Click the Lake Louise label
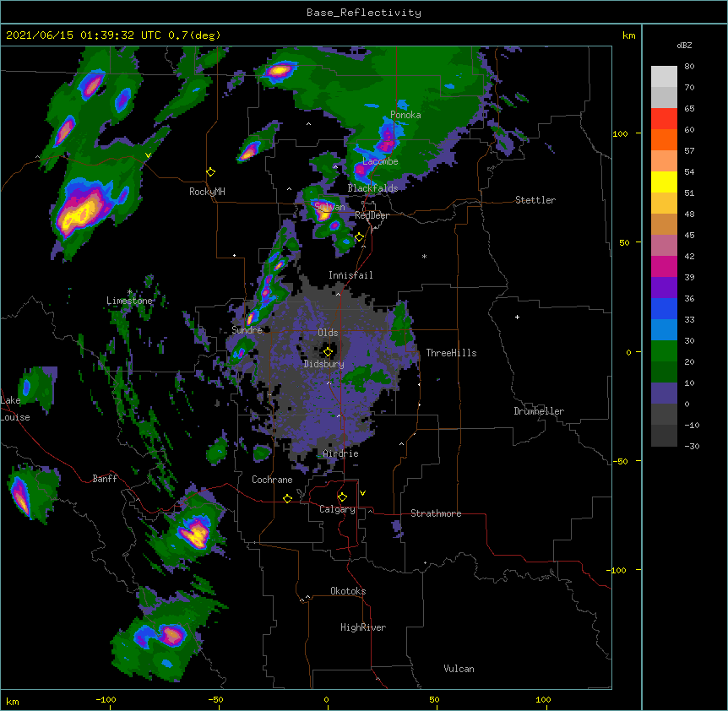The height and width of the screenshot is (711, 728). [x=15, y=409]
